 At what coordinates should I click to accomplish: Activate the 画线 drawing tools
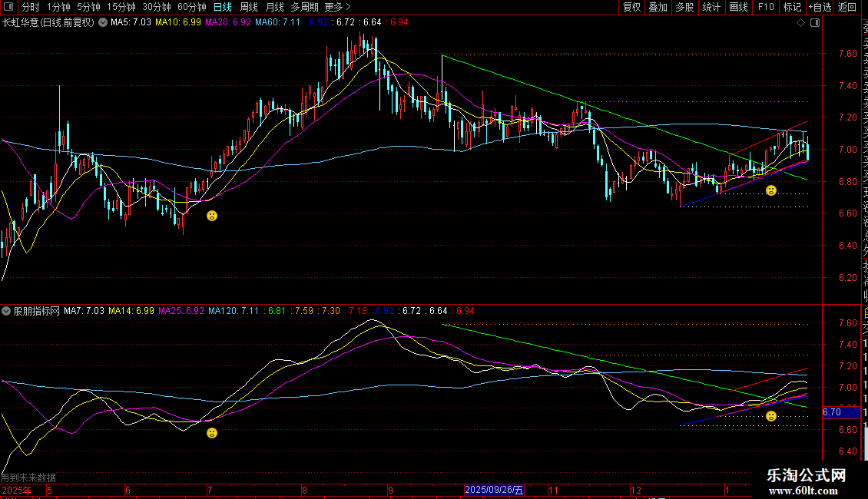coord(738,7)
